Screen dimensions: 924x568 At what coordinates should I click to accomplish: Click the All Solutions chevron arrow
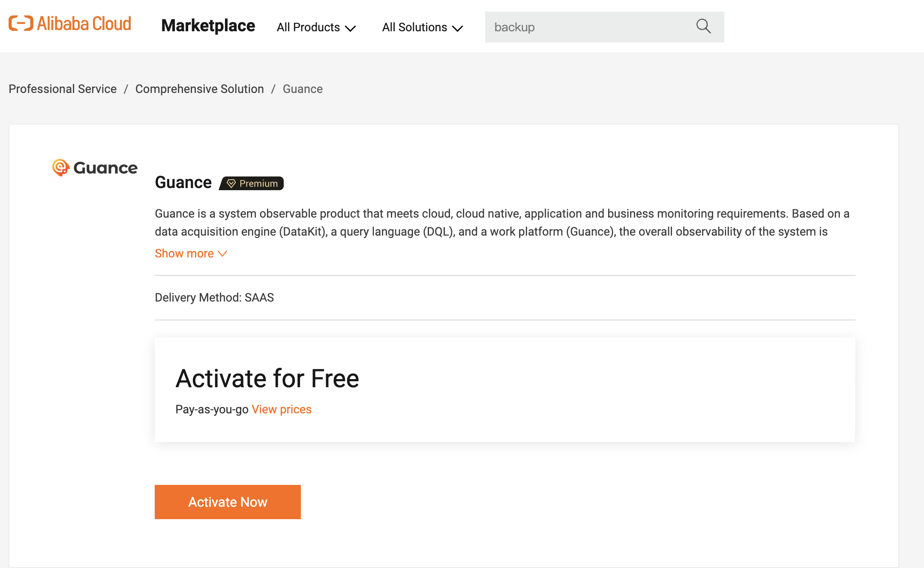click(458, 28)
